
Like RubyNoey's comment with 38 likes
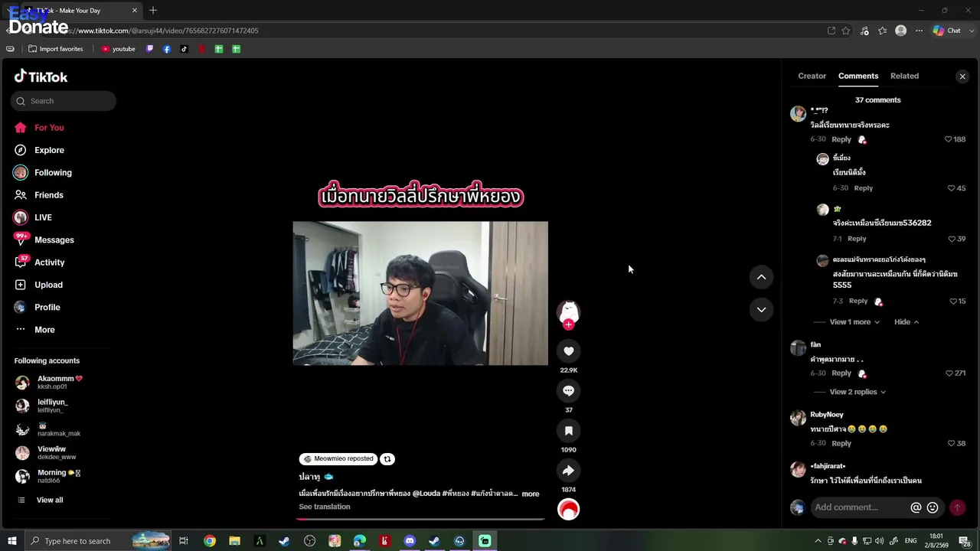952,443
